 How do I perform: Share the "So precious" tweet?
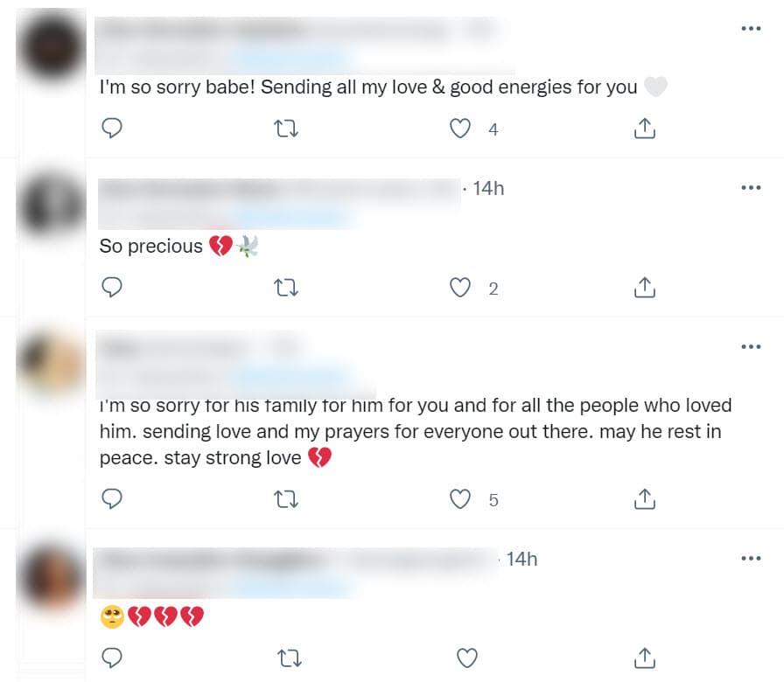[644, 287]
